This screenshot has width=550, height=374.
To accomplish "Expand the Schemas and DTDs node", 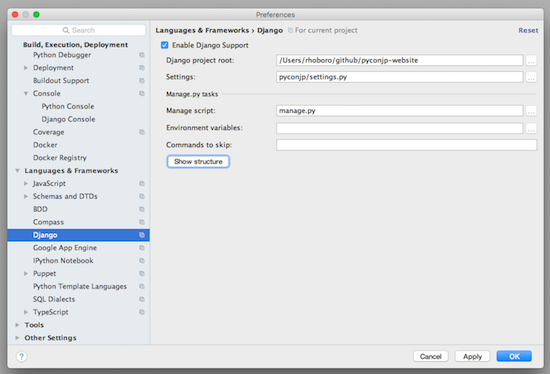I will (x=26, y=196).
